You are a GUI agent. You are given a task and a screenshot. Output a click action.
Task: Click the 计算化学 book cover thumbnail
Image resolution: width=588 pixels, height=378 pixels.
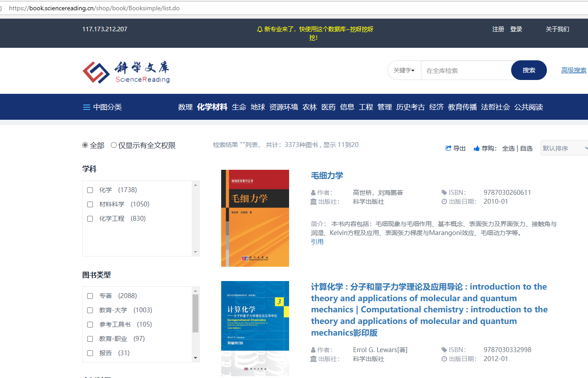click(x=255, y=329)
